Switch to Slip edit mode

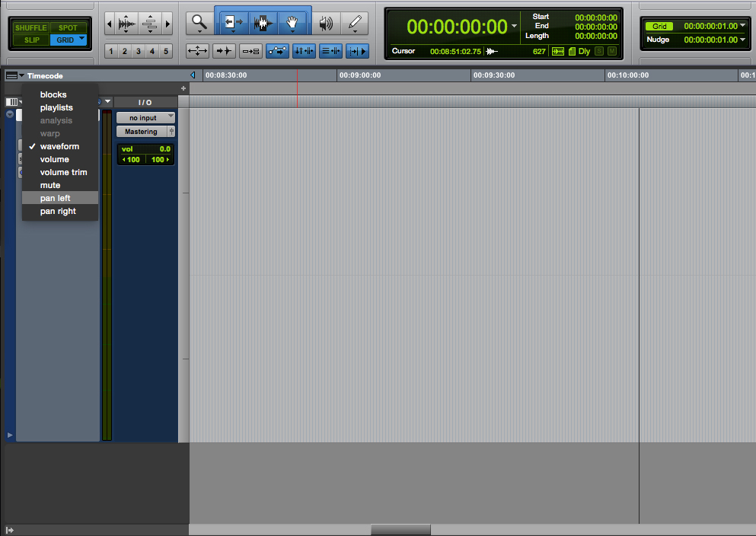click(30, 40)
